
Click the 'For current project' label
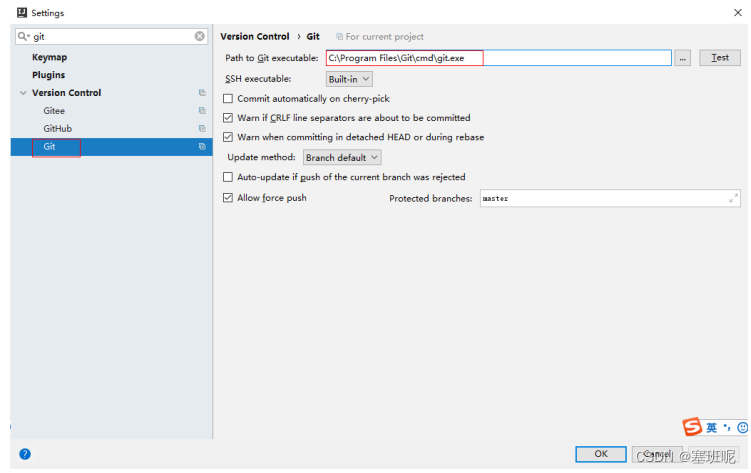pyautogui.click(x=385, y=37)
